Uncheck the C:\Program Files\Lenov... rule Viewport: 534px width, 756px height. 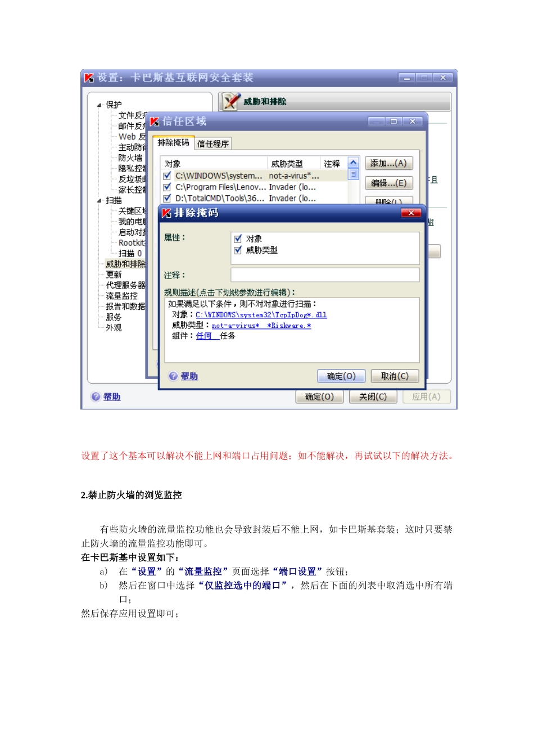click(x=167, y=187)
